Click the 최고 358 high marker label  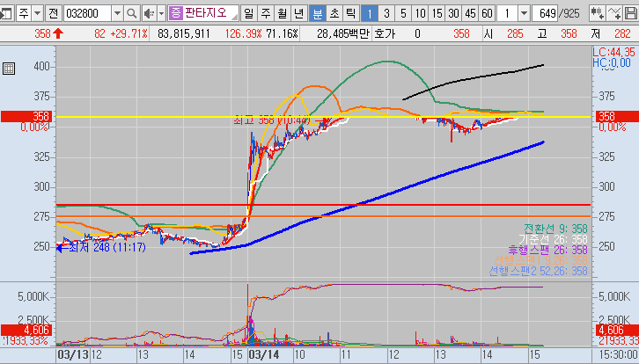coord(272,120)
